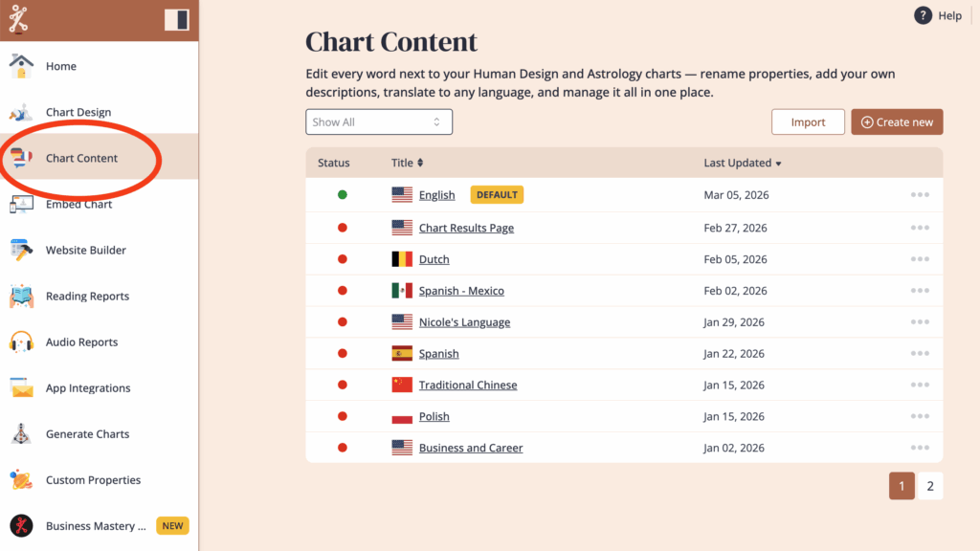Viewport: 980px width, 551px height.
Task: Click the Reading Reports book icon
Action: click(21, 297)
